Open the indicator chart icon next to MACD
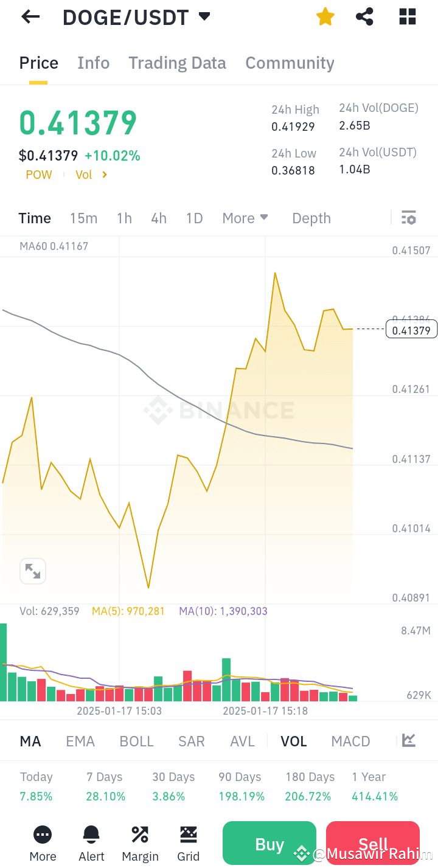This screenshot has height=868, width=438. (409, 740)
